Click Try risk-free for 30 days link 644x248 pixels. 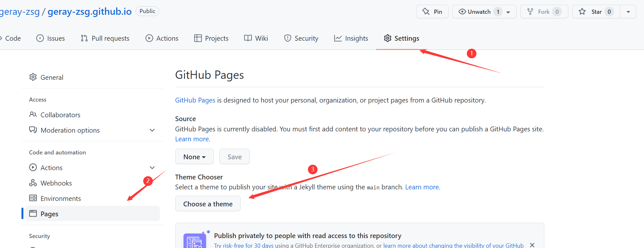[x=244, y=245]
